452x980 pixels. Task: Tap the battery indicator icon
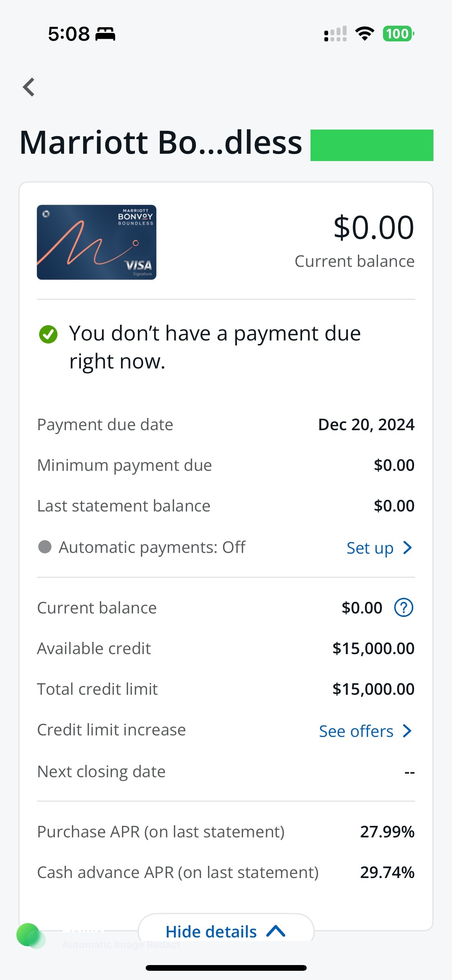click(x=398, y=34)
